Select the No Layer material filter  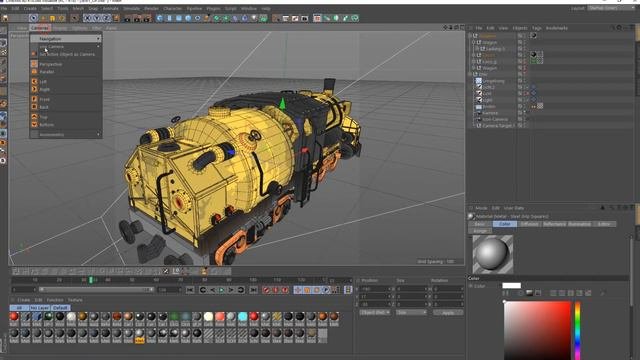(40, 308)
